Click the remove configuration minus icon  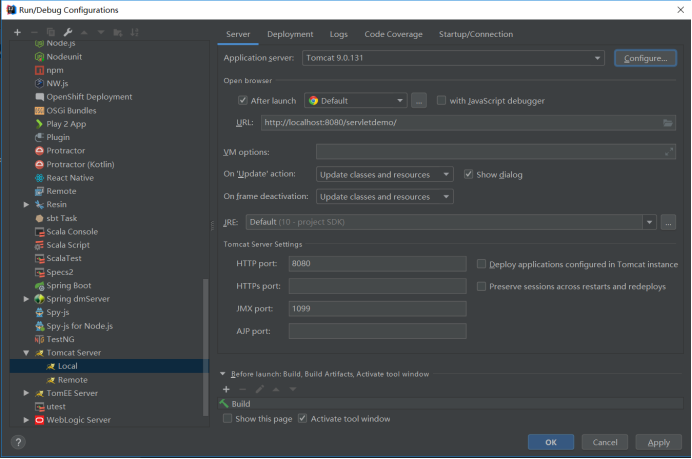click(34, 32)
